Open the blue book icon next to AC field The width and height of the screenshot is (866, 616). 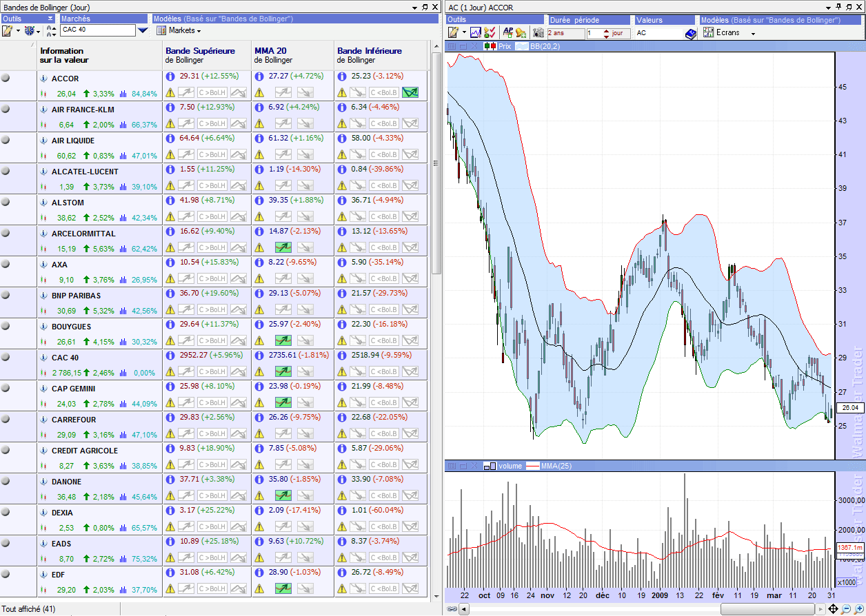click(x=690, y=33)
